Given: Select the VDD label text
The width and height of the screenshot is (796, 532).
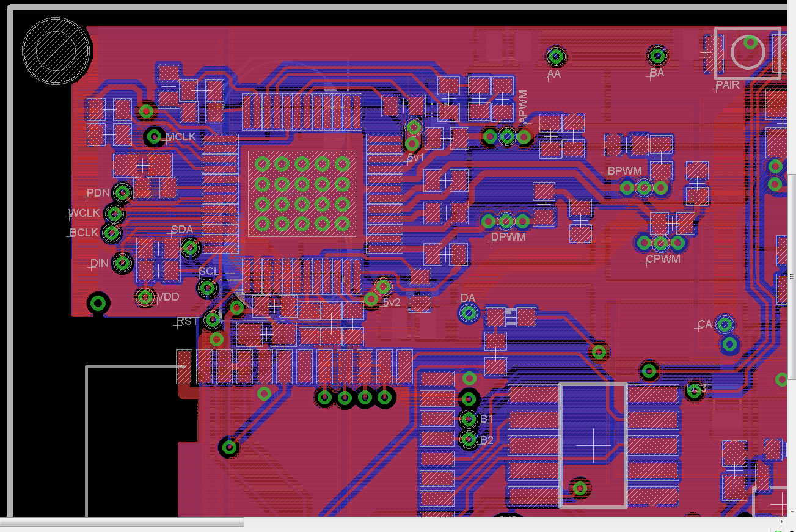Looking at the screenshot, I should point(168,297).
